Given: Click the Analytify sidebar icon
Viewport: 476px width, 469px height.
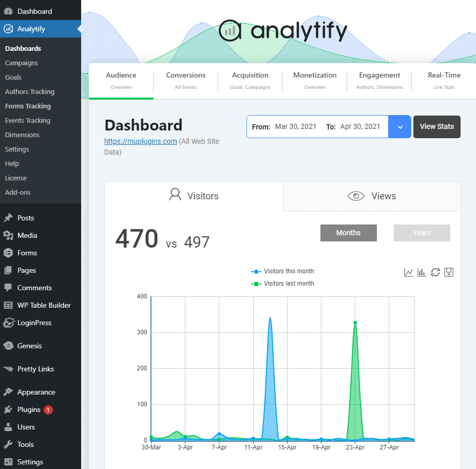Looking at the screenshot, I should pyautogui.click(x=8, y=29).
